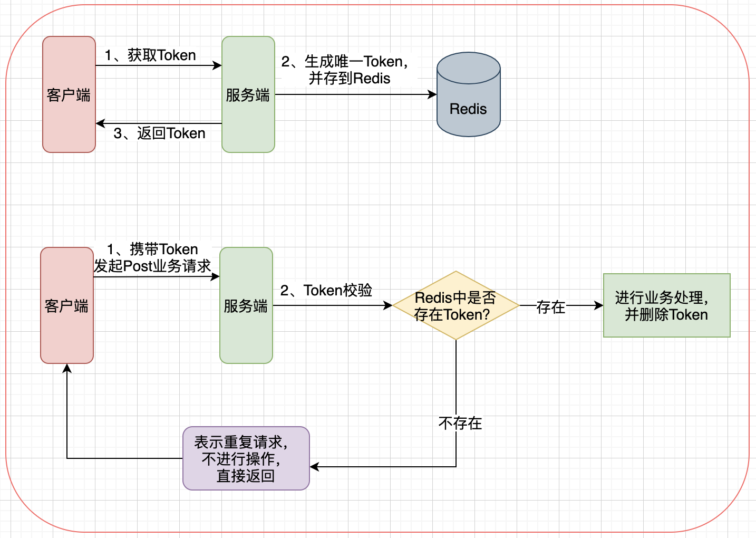Click the purple '表示重复请求' box
The height and width of the screenshot is (538, 756).
click(x=246, y=458)
